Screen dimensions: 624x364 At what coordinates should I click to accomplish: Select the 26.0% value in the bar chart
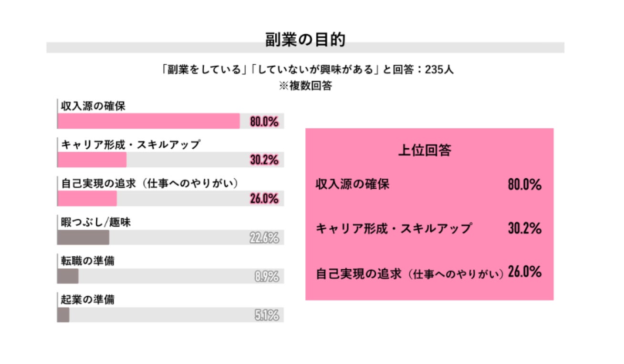pos(264,199)
